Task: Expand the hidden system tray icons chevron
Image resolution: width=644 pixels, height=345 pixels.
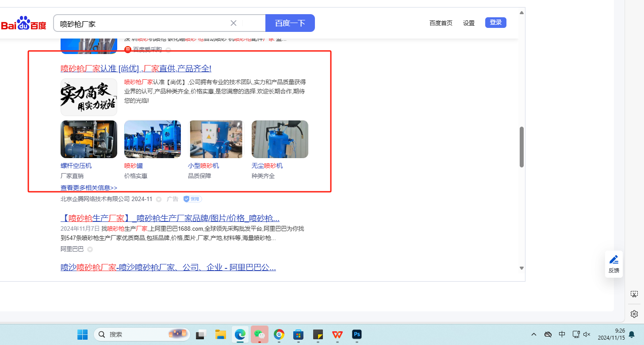Action: click(x=534, y=334)
